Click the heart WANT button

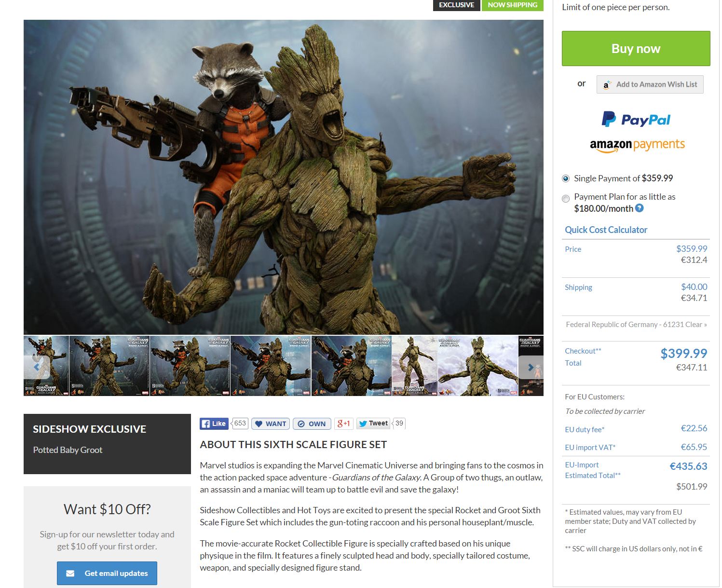271,424
